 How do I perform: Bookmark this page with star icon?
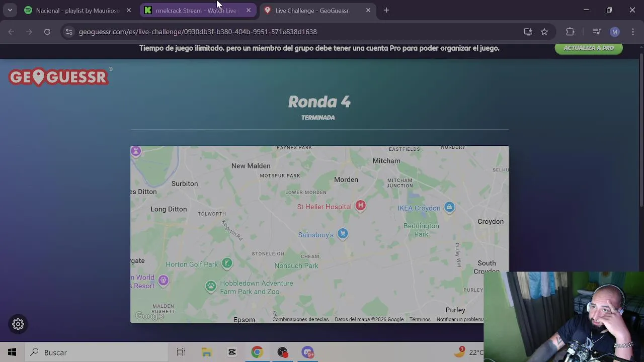tap(544, 32)
